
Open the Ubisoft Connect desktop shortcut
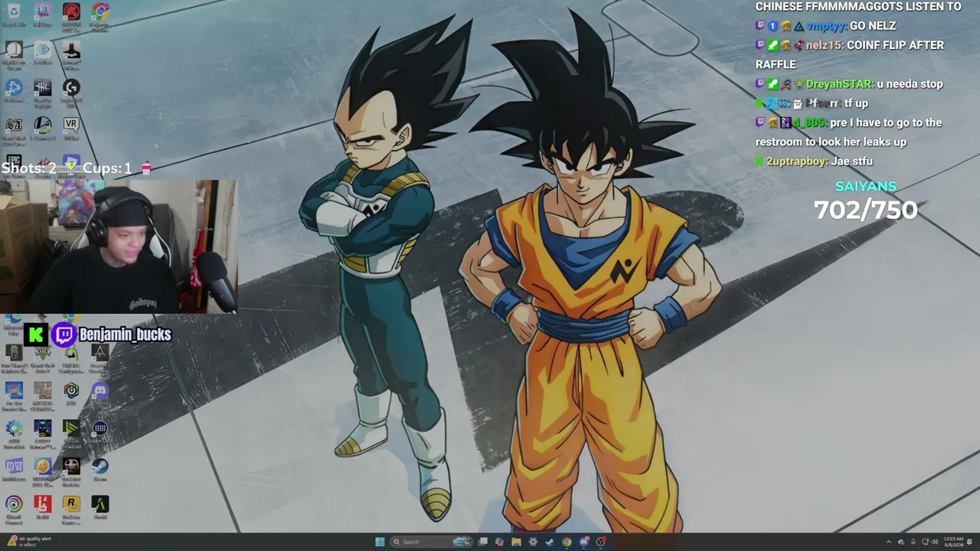pyautogui.click(x=14, y=508)
